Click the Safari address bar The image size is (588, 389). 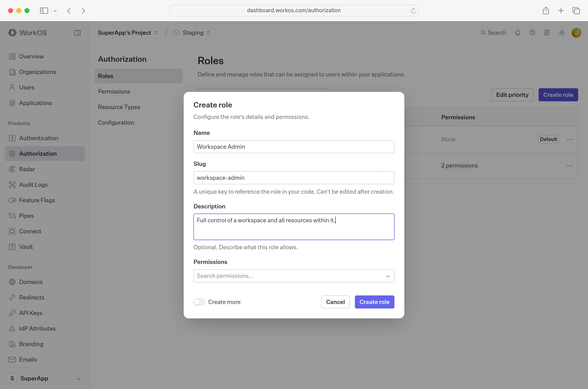(294, 11)
